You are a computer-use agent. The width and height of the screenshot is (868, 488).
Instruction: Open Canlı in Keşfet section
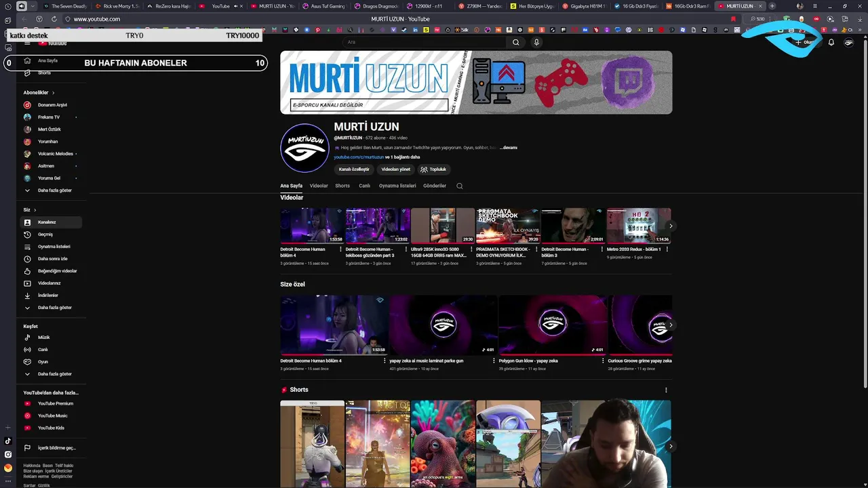[x=51, y=350]
